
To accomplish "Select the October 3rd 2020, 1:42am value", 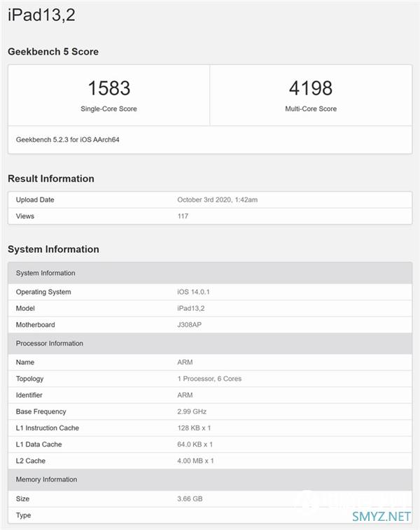I will [x=217, y=200].
